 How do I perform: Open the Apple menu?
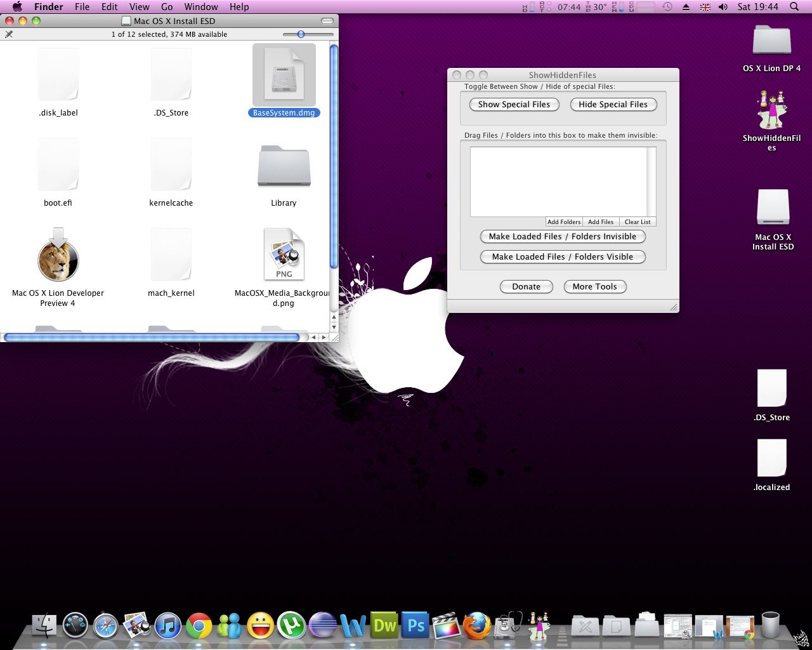(17, 7)
